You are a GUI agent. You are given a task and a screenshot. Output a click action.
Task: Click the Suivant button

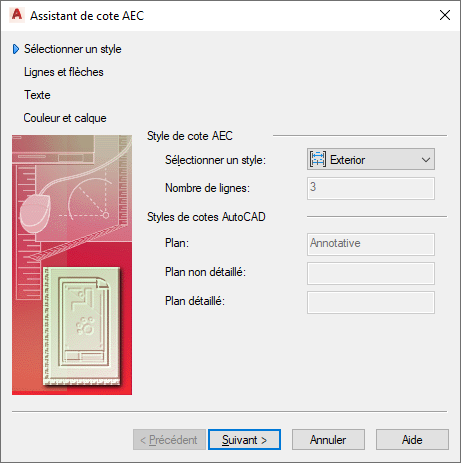tap(244, 440)
